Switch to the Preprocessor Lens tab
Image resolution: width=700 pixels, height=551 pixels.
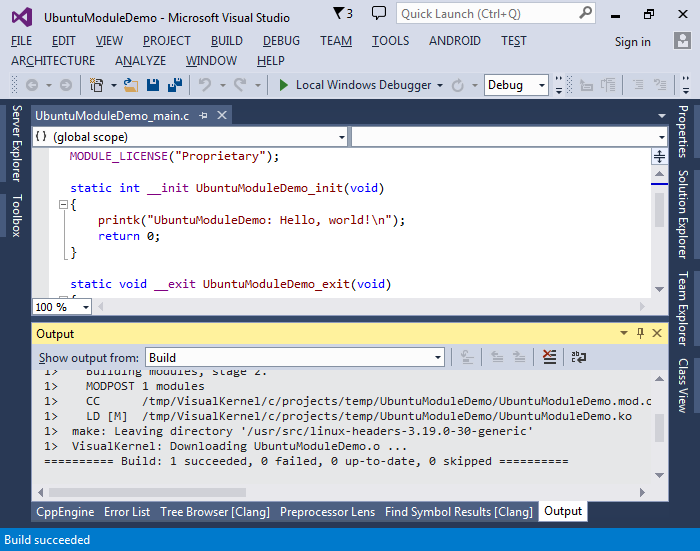click(327, 512)
